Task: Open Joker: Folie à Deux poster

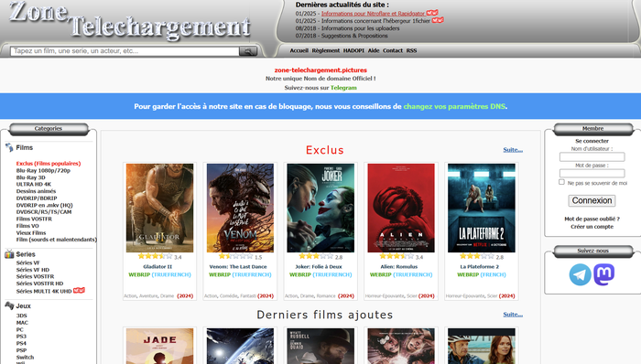Action: coord(320,208)
